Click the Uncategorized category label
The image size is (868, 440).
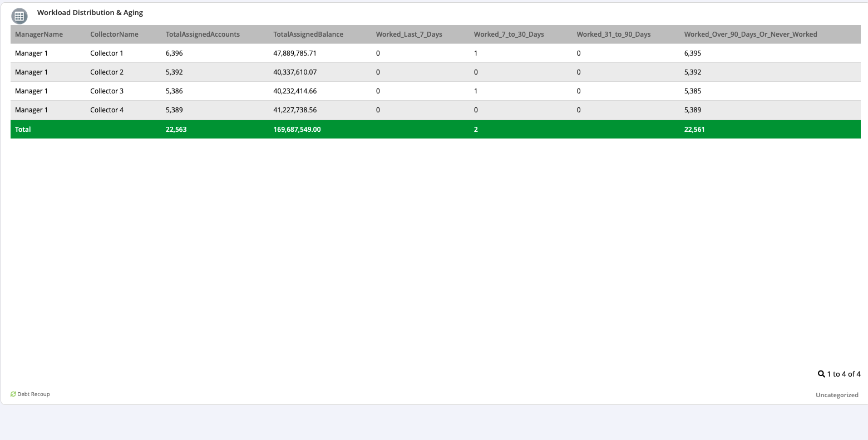tap(837, 395)
